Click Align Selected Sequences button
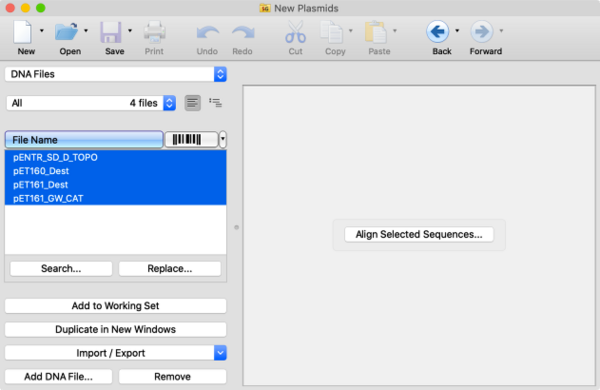The height and width of the screenshot is (390, 600). [x=419, y=234]
